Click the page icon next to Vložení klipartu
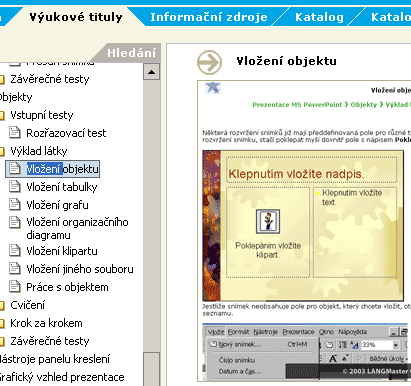Screen dimensions: 411x386 point(14,250)
